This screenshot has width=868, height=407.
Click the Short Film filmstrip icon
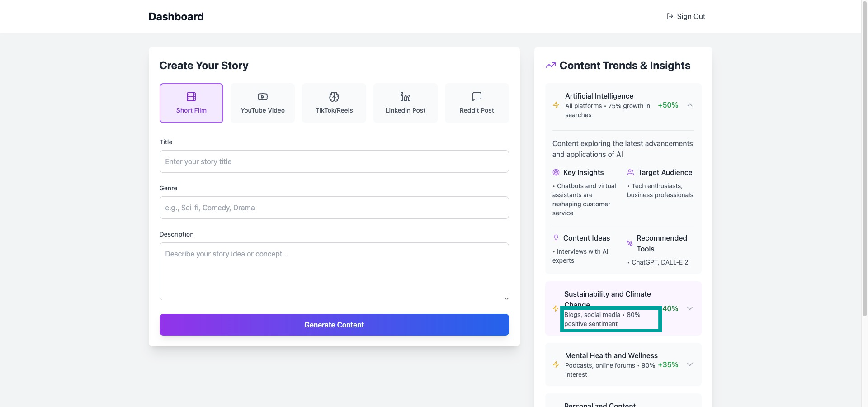pos(191,97)
